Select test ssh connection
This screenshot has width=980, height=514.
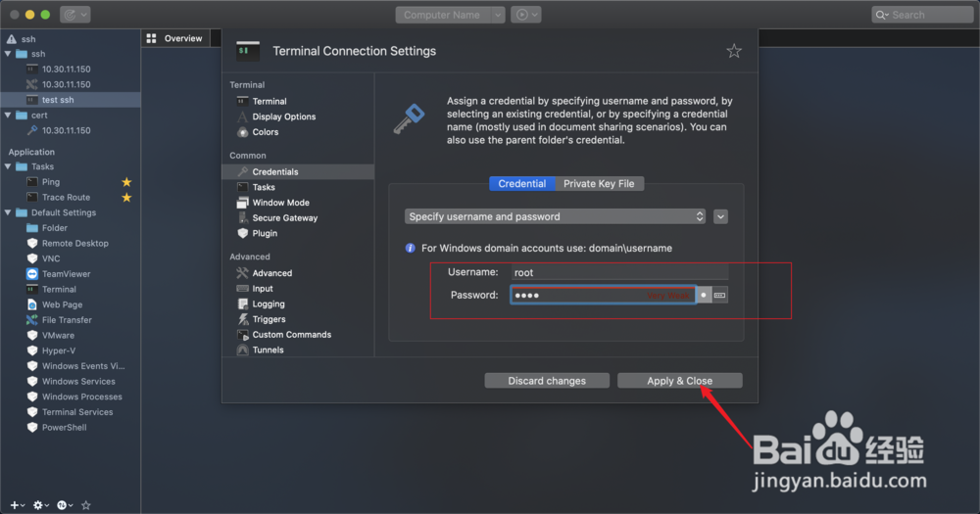pyautogui.click(x=70, y=100)
